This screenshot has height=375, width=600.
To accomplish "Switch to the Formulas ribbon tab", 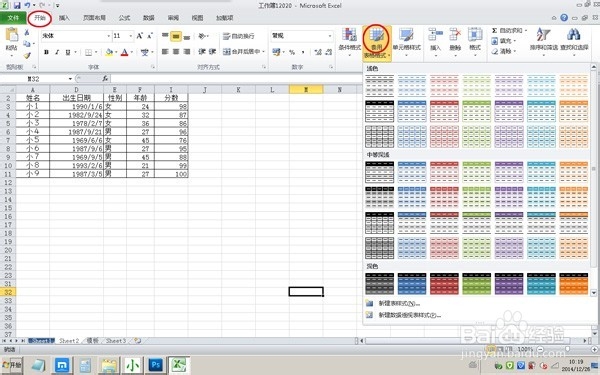I will (x=124, y=18).
